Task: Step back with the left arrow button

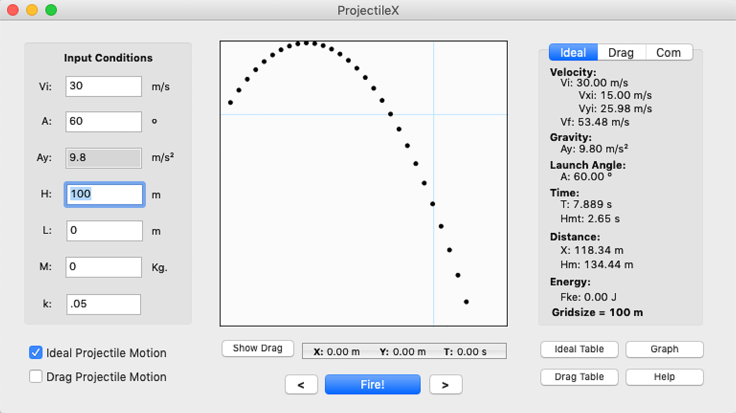Action: coord(301,384)
